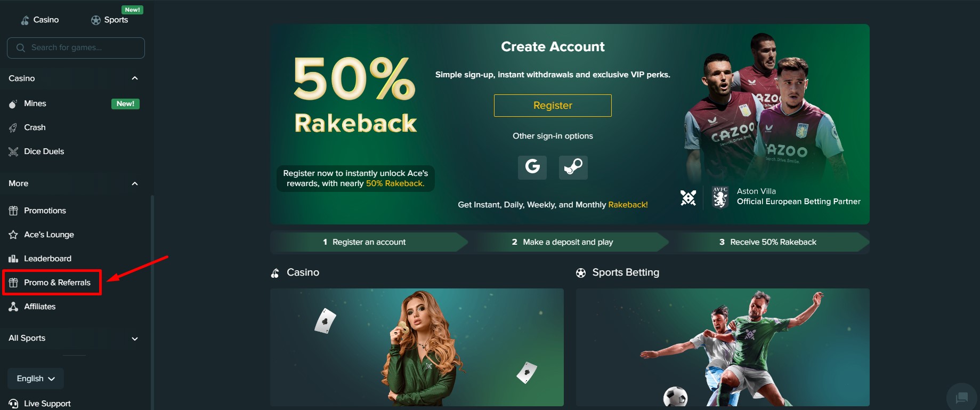Open Ace's Lounge star item
980x410 pixels.
pyautogui.click(x=74, y=235)
